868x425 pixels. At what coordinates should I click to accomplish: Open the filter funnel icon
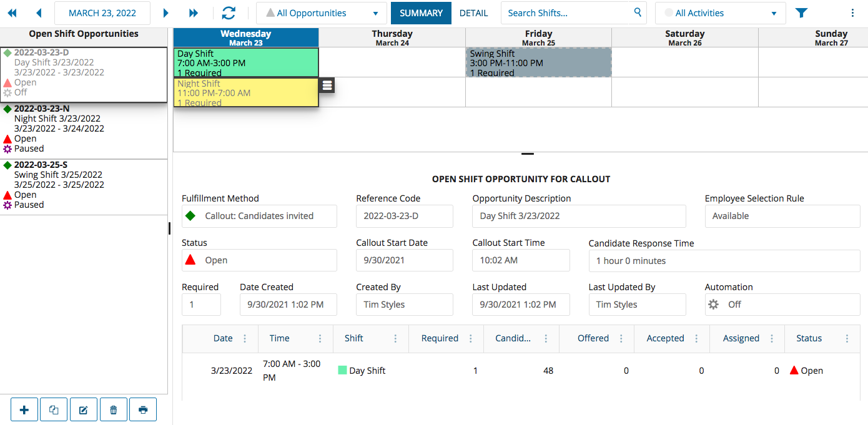point(801,13)
